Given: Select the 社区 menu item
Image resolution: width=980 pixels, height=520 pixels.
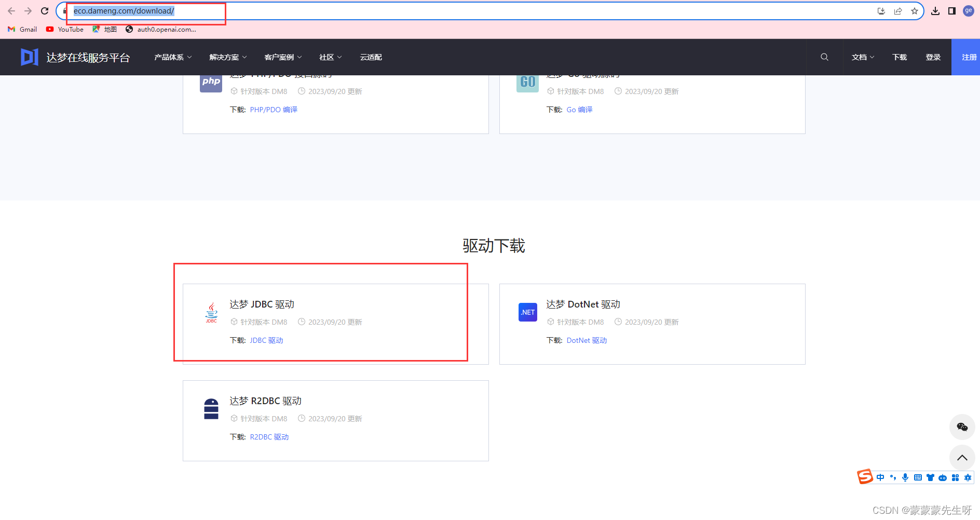Looking at the screenshot, I should tap(330, 57).
